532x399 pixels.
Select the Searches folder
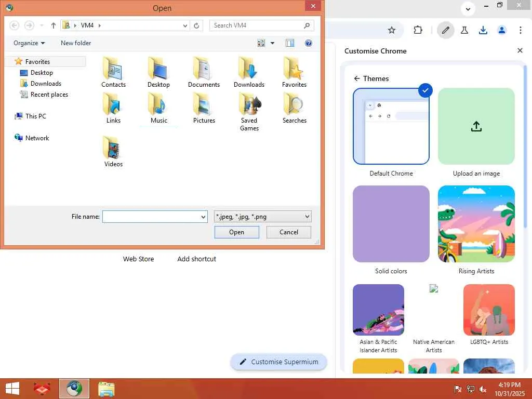[294, 109]
